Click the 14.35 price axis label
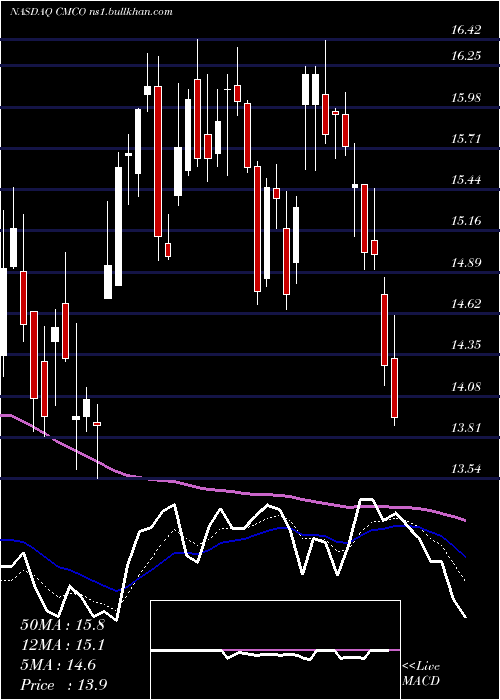This screenshot has width=500, height=700. click(466, 345)
